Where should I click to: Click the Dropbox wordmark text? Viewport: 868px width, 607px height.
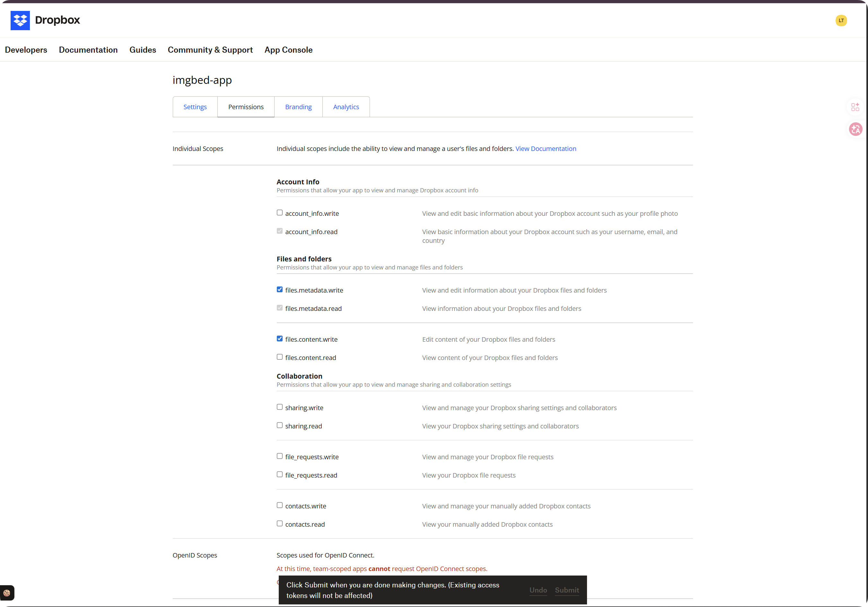tap(57, 20)
